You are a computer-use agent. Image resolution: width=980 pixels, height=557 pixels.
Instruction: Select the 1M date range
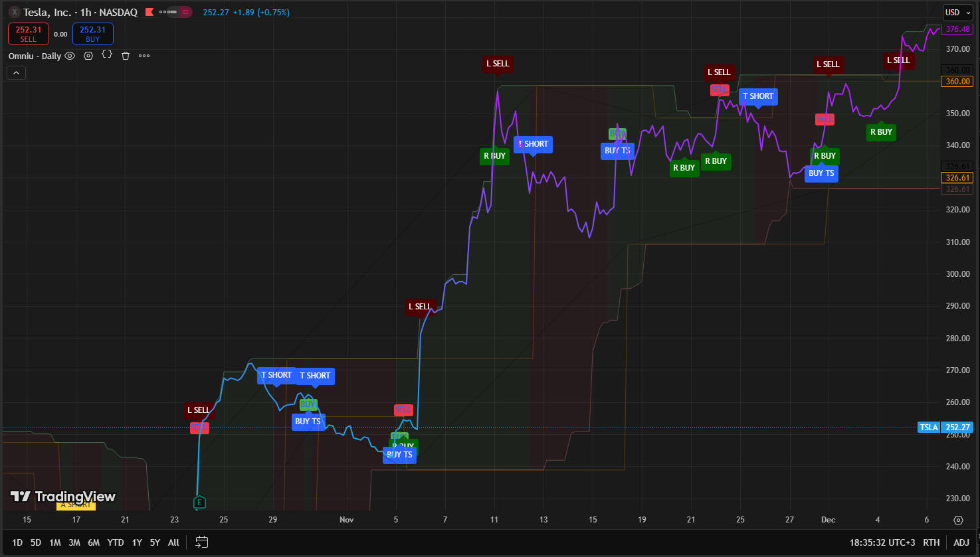(55, 542)
